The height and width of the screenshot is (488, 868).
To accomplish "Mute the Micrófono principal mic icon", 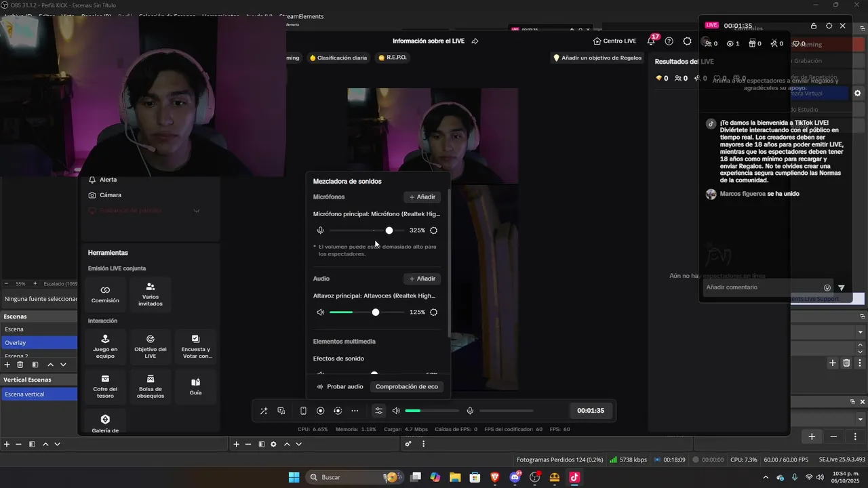I will click(x=320, y=230).
